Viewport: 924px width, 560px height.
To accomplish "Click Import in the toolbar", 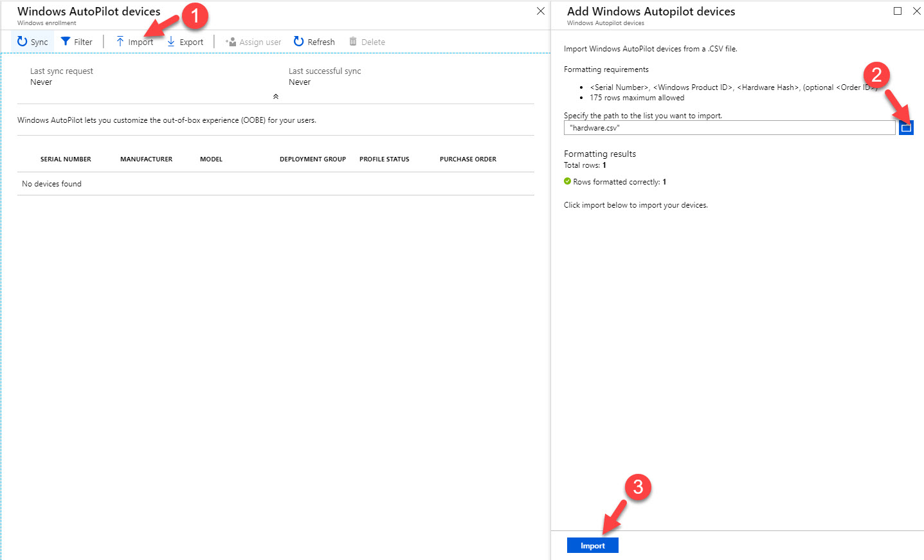I will pos(134,42).
